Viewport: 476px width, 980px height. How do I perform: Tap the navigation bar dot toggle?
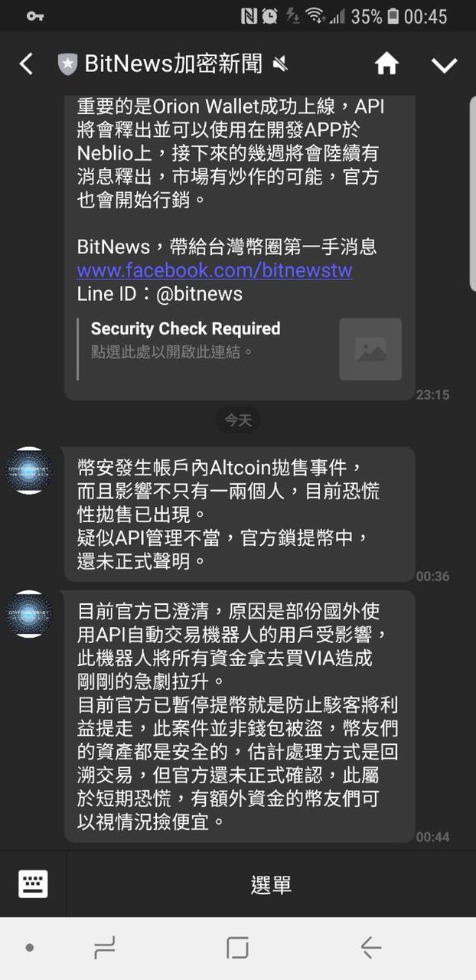click(x=29, y=948)
